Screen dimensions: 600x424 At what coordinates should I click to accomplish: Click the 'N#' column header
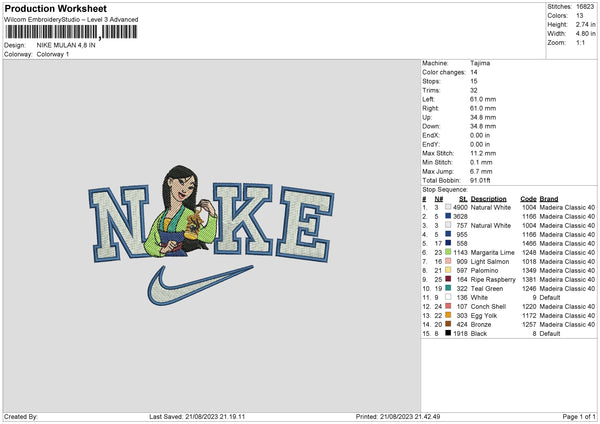[x=439, y=199]
